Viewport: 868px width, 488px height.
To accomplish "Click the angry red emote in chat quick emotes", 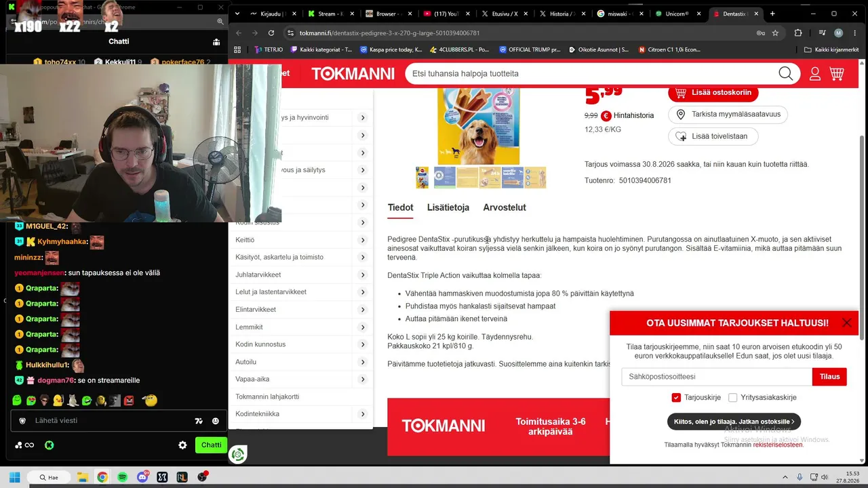I will [x=129, y=401].
